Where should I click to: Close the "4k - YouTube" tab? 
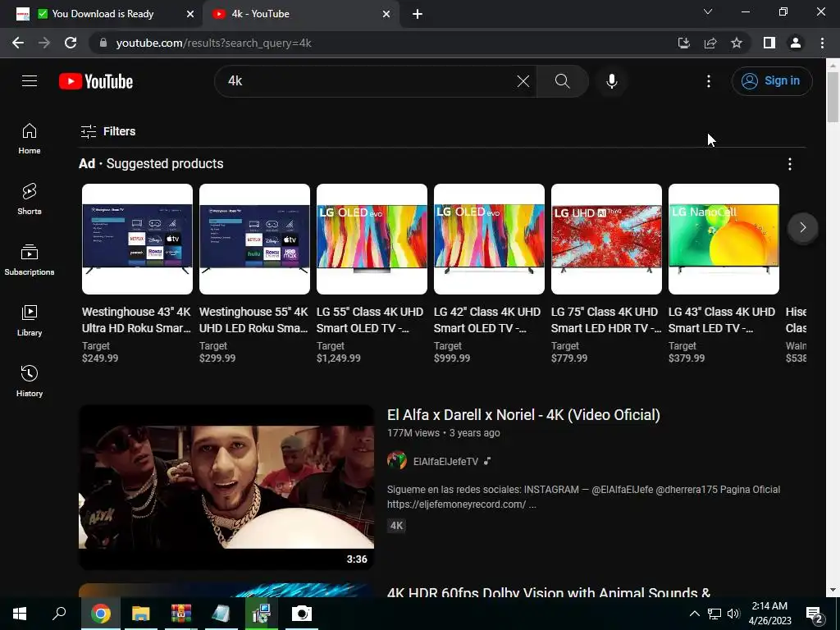coord(386,14)
